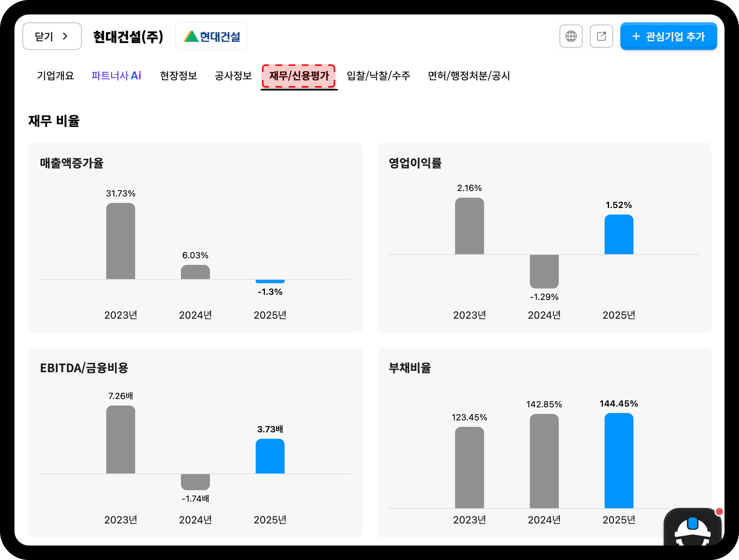The image size is (739, 560).
Task: Select the 재무/신용평가 tab
Action: [299, 76]
